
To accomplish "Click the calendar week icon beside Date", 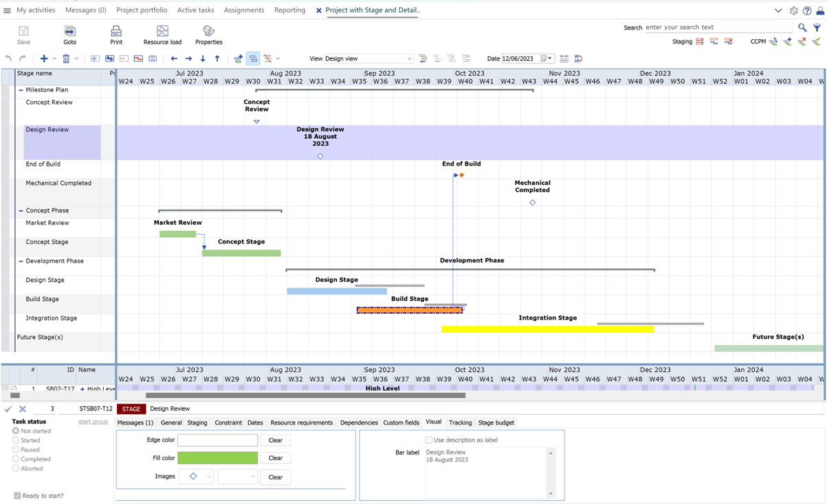I will point(564,58).
